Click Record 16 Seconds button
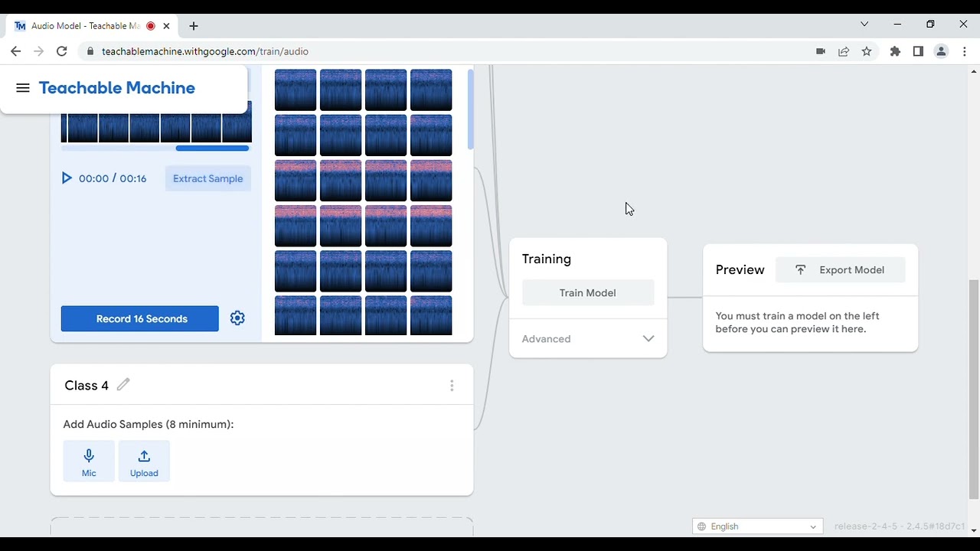The image size is (980, 551). tap(140, 319)
